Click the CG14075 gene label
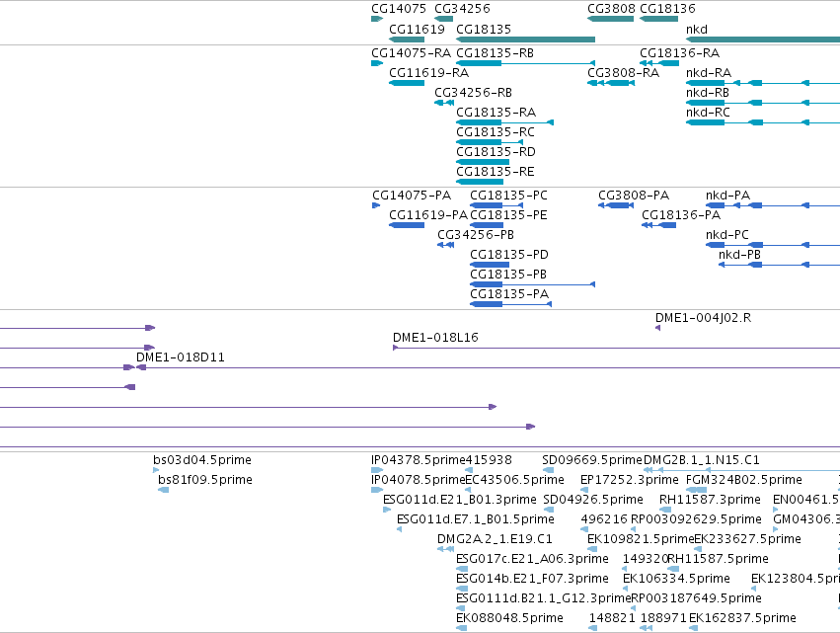840x633 pixels. tap(399, 9)
